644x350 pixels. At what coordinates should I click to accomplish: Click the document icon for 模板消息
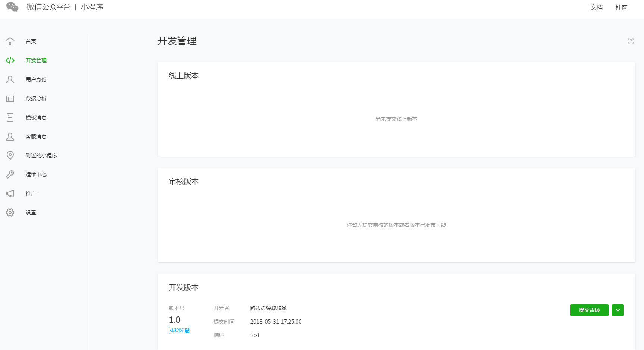click(10, 117)
